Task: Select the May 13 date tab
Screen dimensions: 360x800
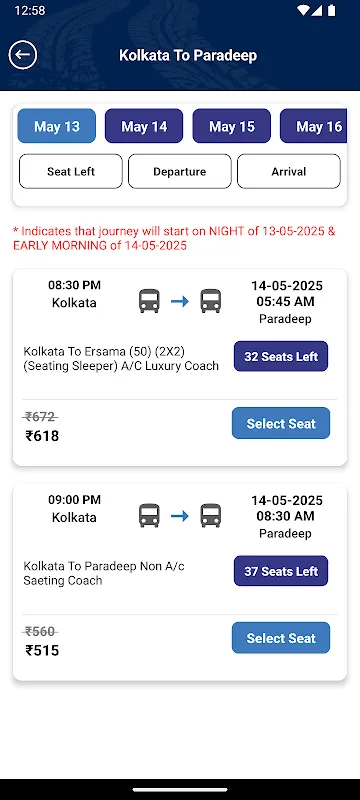Action: click(57, 126)
